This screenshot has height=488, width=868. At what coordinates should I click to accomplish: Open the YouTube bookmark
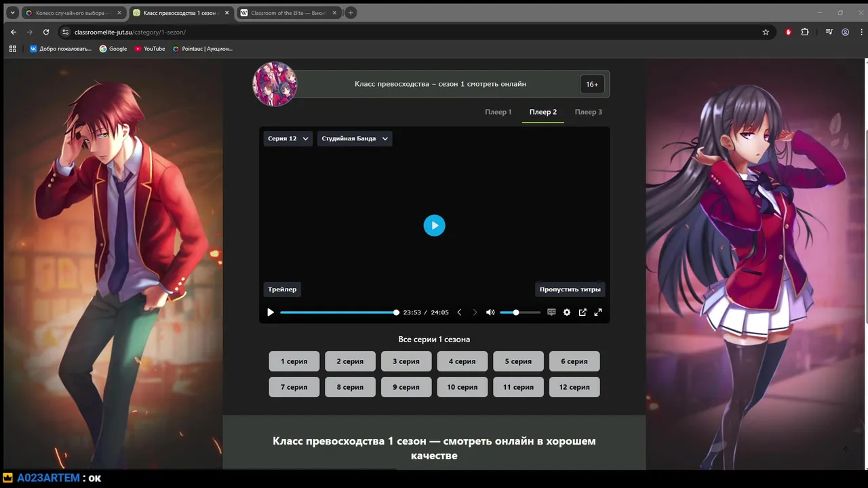(x=150, y=49)
